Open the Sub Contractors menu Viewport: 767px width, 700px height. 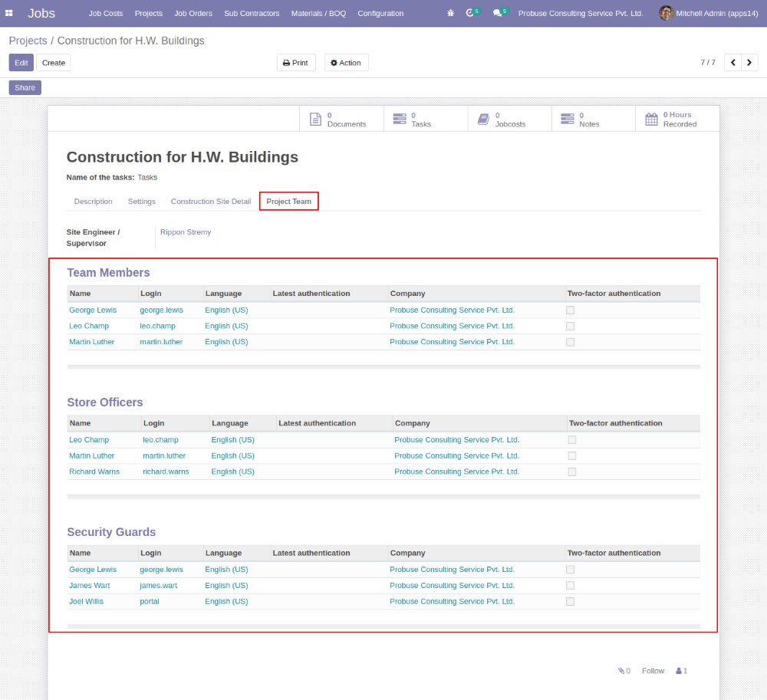coord(252,13)
